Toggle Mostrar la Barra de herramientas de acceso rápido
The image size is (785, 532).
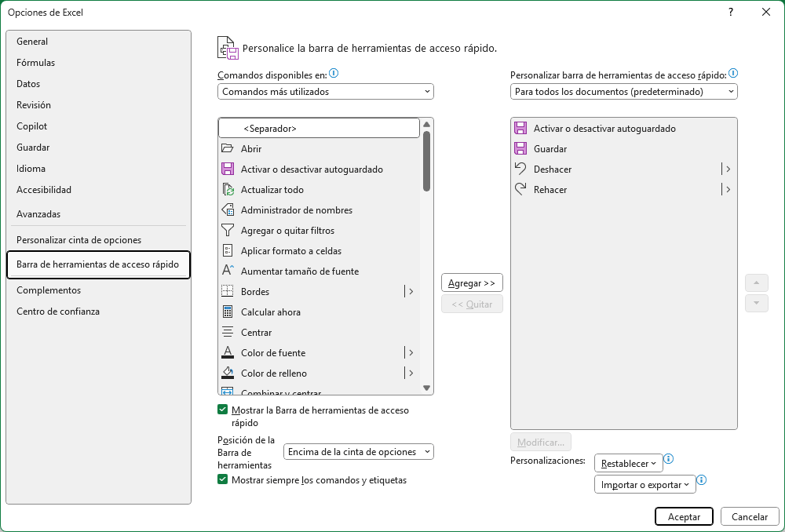[223, 410]
